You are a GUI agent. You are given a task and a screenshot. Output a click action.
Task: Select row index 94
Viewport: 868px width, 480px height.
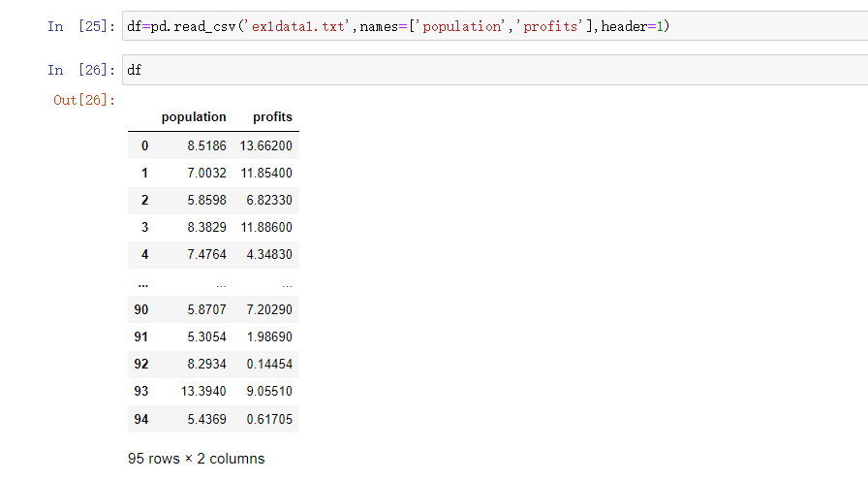pyautogui.click(x=141, y=420)
